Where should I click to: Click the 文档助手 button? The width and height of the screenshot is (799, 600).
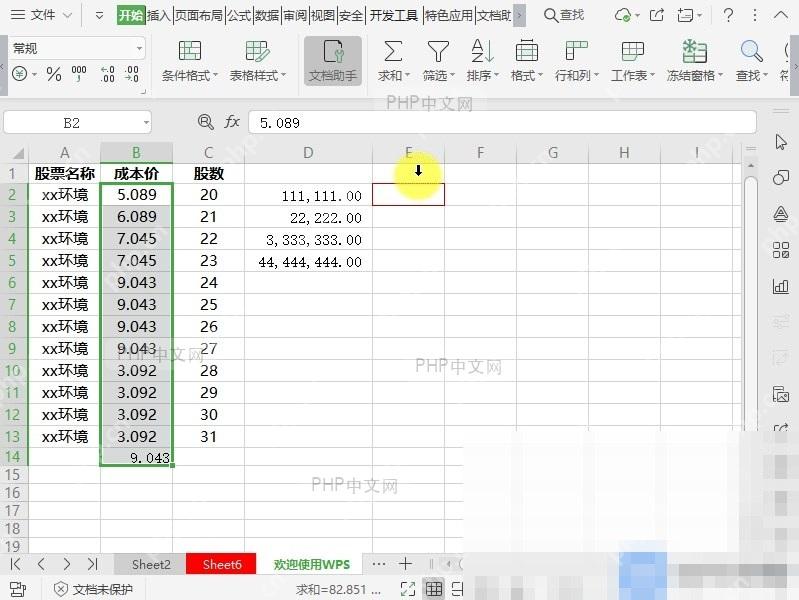[x=333, y=61]
